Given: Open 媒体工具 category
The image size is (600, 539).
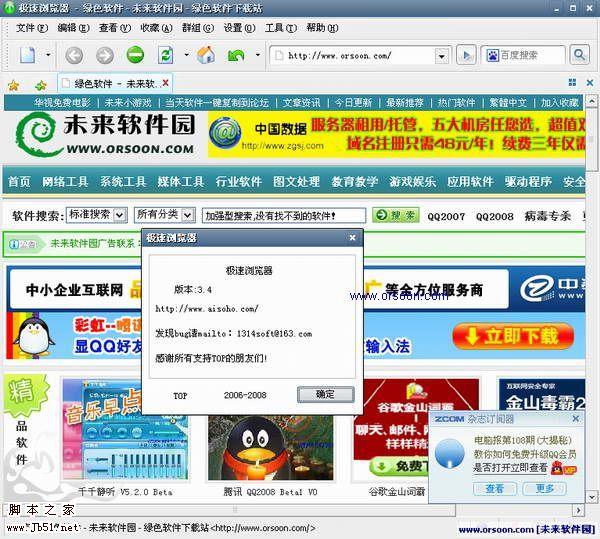Looking at the screenshot, I should click(181, 182).
